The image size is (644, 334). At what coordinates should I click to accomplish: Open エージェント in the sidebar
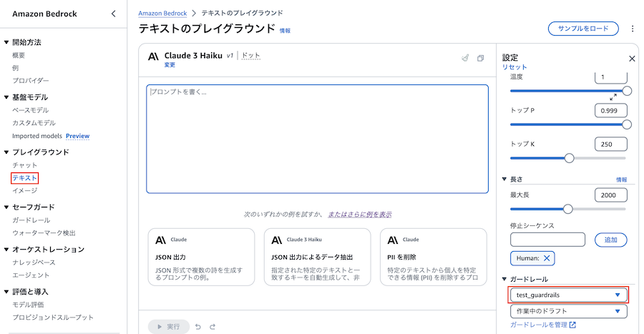pos(31,275)
